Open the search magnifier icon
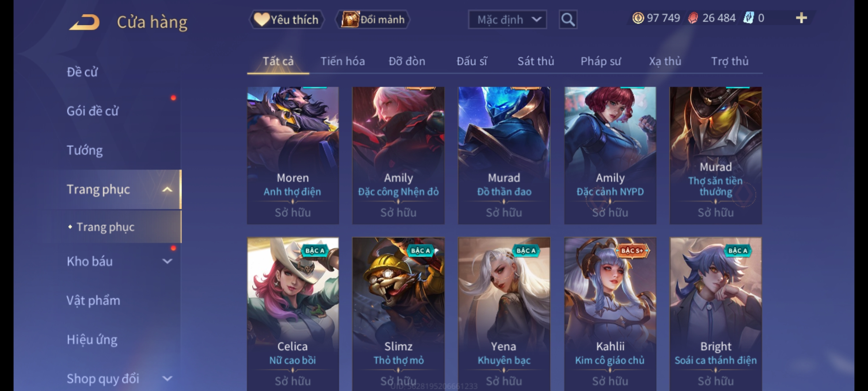This screenshot has height=391, width=868. coord(568,20)
